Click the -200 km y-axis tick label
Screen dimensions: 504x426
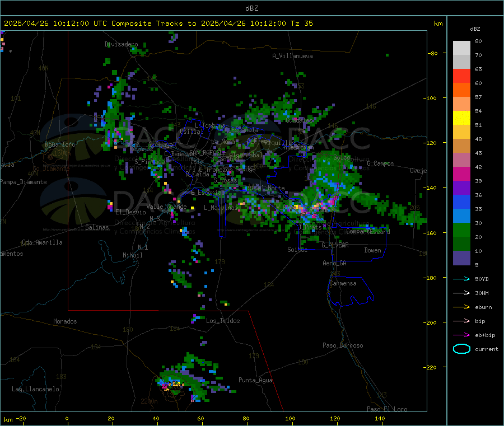point(430,322)
